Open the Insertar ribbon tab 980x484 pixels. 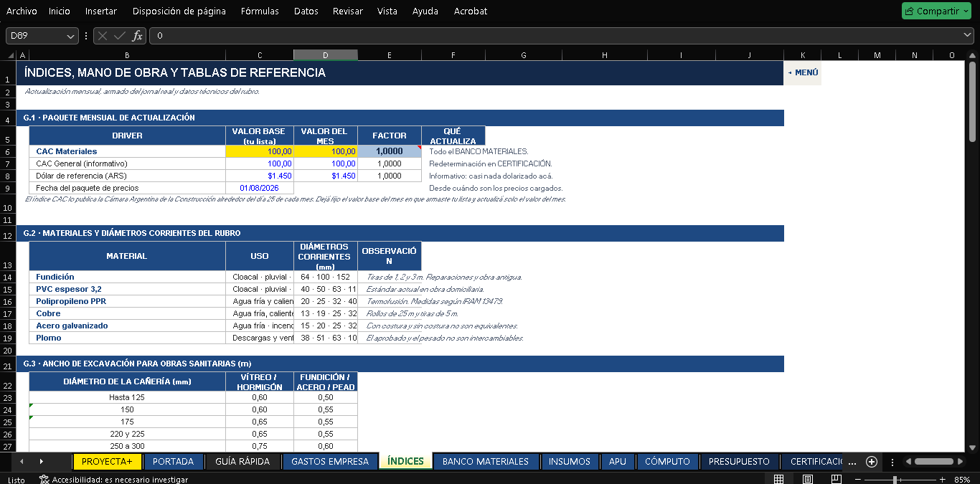tap(101, 11)
